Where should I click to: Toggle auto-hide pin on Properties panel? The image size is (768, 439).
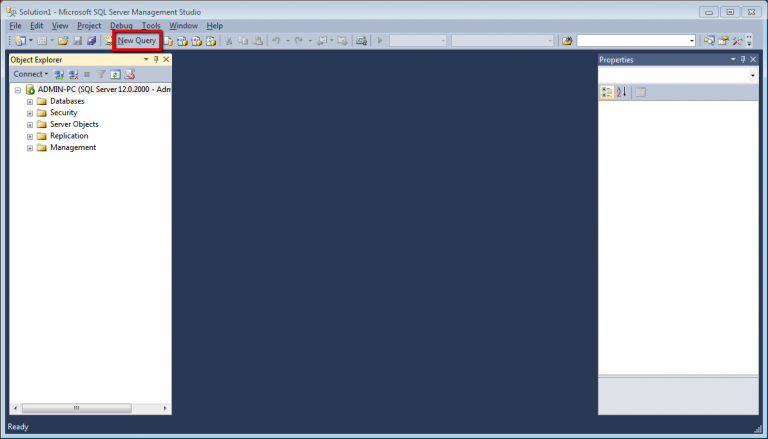(743, 60)
